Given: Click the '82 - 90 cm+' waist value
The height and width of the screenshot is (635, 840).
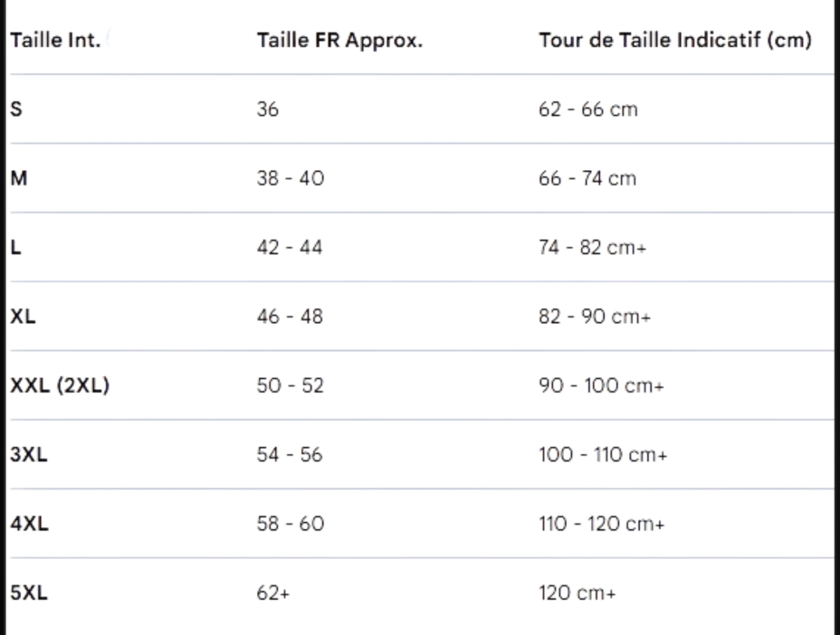Looking at the screenshot, I should click(594, 317).
